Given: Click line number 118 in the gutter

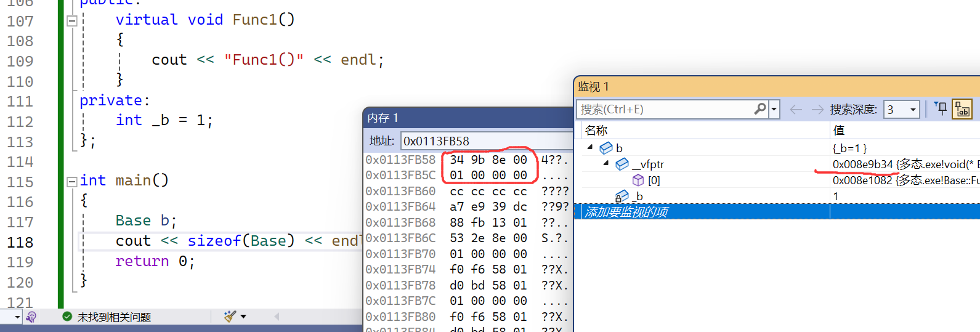Looking at the screenshot, I should pyautogui.click(x=20, y=242).
